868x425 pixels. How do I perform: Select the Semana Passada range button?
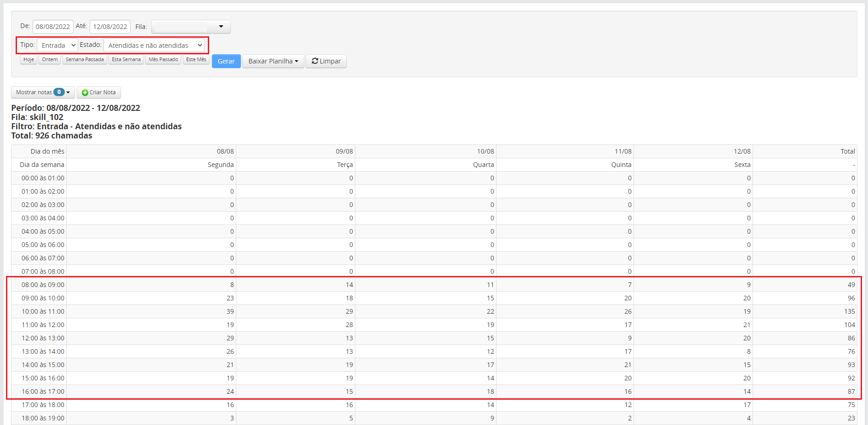[85, 59]
